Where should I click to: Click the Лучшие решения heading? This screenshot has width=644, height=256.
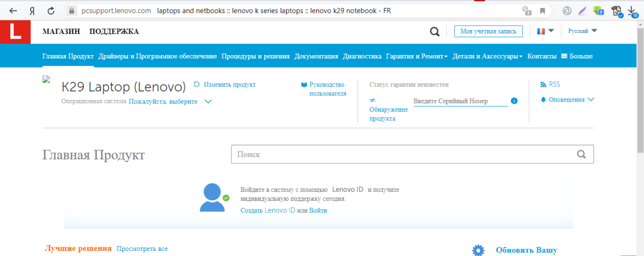78,249
